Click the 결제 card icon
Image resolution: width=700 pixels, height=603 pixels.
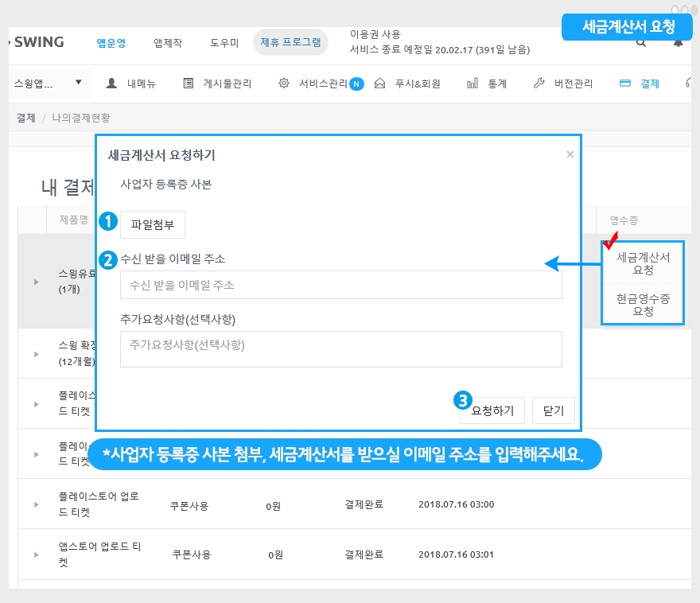click(624, 84)
